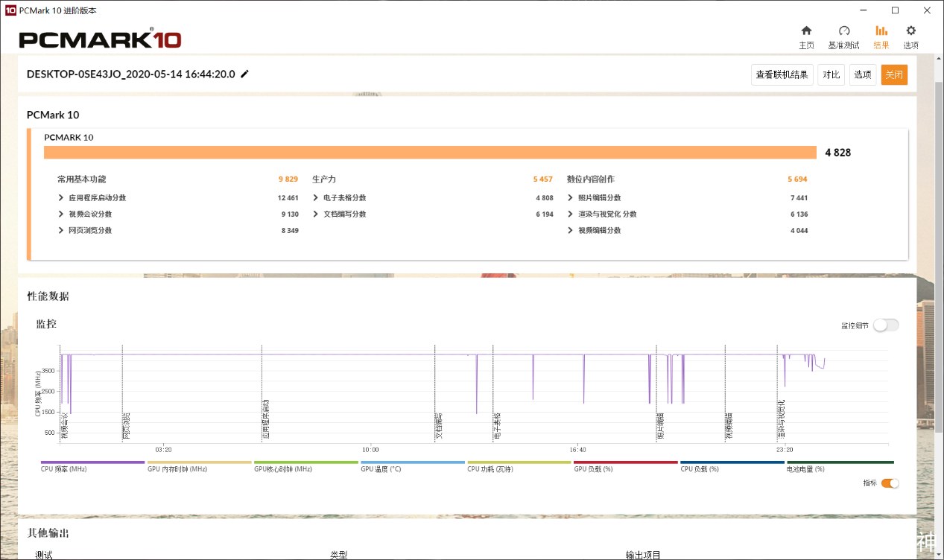Select the CPU 频率 (MHz) legend item
The width and height of the screenshot is (944, 560).
tap(92, 466)
